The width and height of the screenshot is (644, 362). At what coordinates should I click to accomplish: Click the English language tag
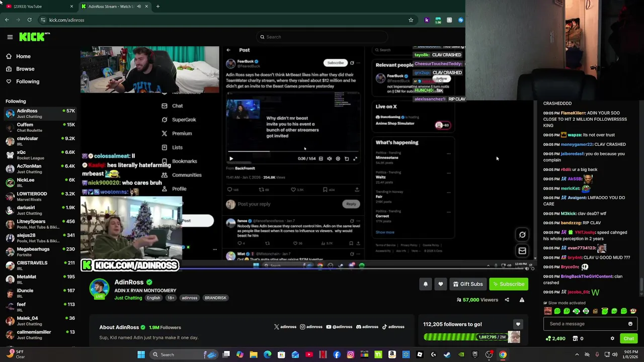tap(153, 298)
